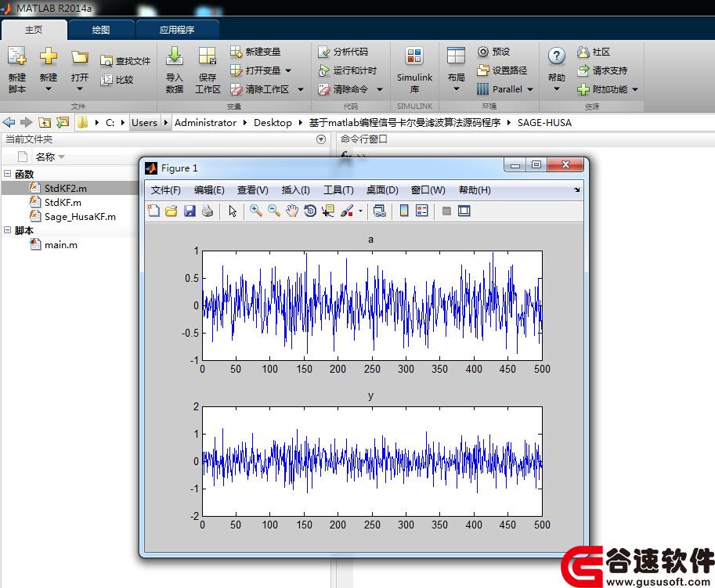Print the figure using the printer icon
The width and height of the screenshot is (715, 588).
[208, 211]
